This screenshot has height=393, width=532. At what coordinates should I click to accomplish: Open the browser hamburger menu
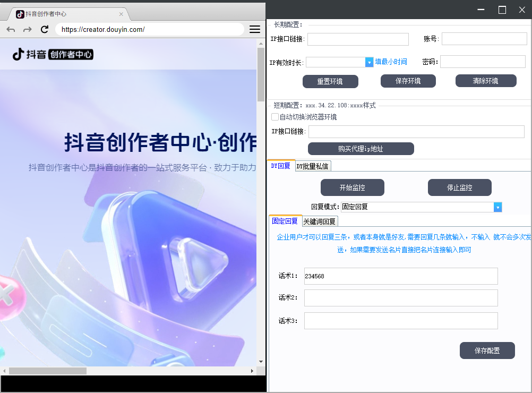coord(255,29)
